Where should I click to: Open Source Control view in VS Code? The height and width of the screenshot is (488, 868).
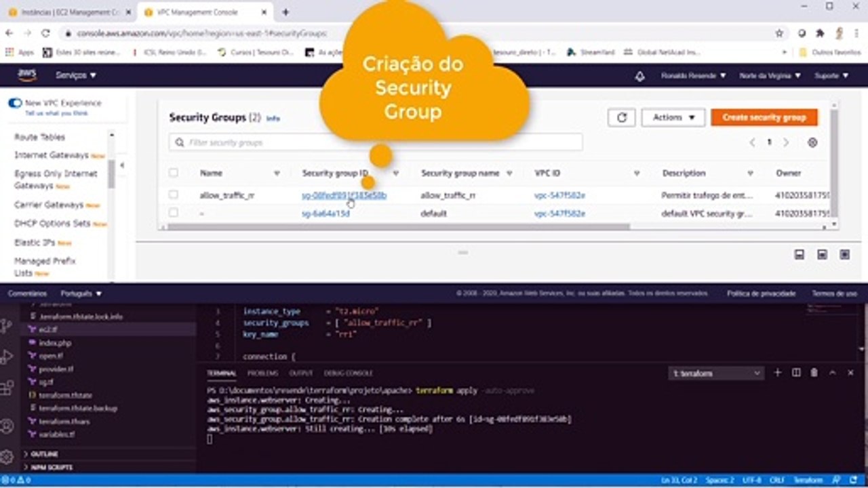point(7,326)
